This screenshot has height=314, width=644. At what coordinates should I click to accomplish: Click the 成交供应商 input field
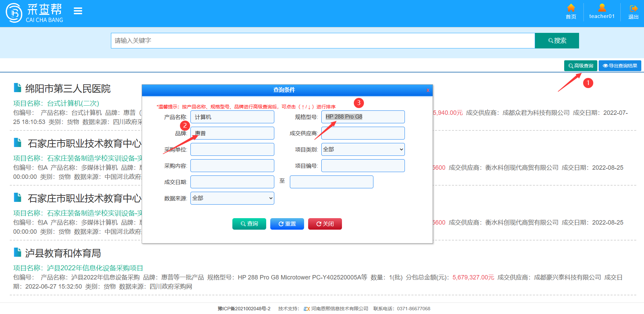point(363,133)
